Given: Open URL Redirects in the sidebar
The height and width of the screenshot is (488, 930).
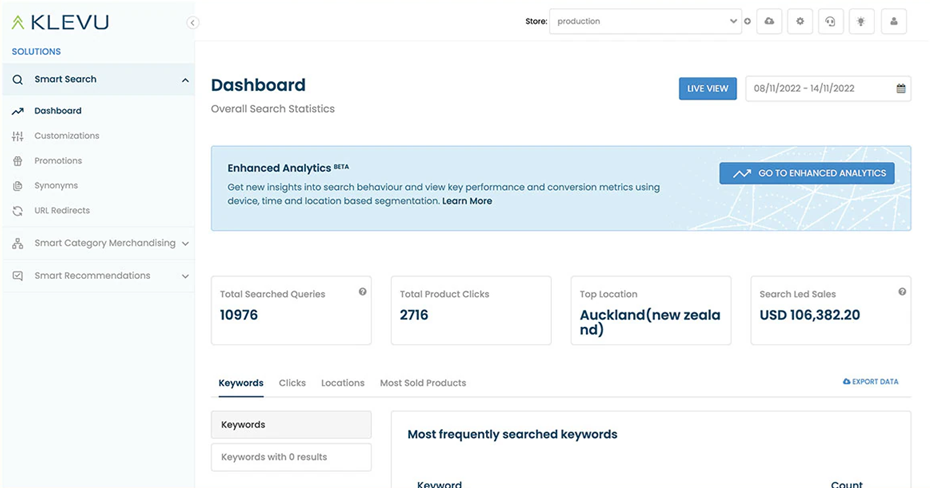Looking at the screenshot, I should point(62,210).
